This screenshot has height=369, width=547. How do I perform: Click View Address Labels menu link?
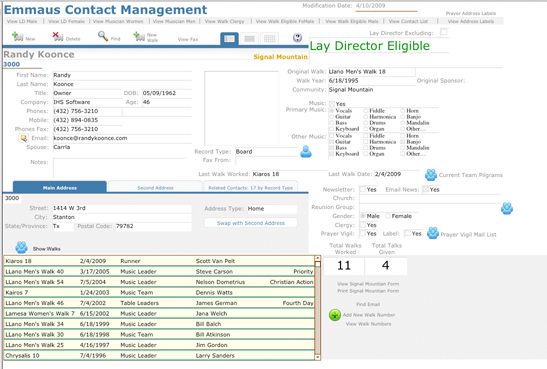click(x=471, y=21)
